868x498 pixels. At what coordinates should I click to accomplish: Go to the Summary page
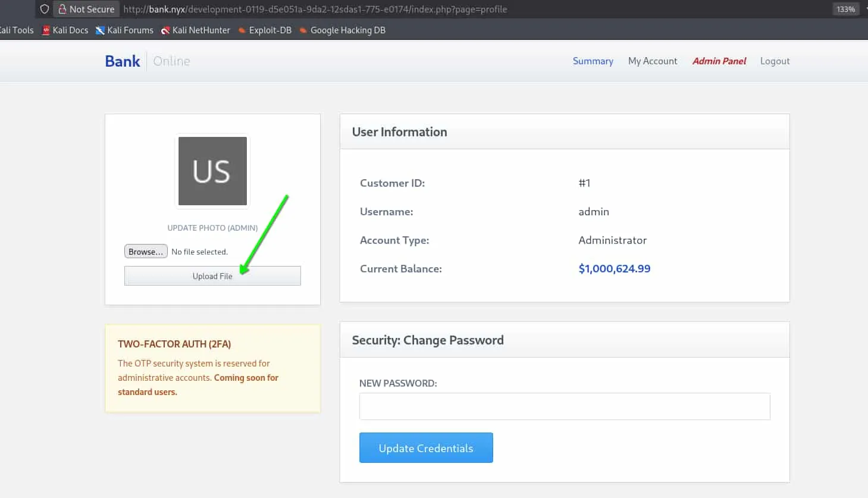coord(593,61)
